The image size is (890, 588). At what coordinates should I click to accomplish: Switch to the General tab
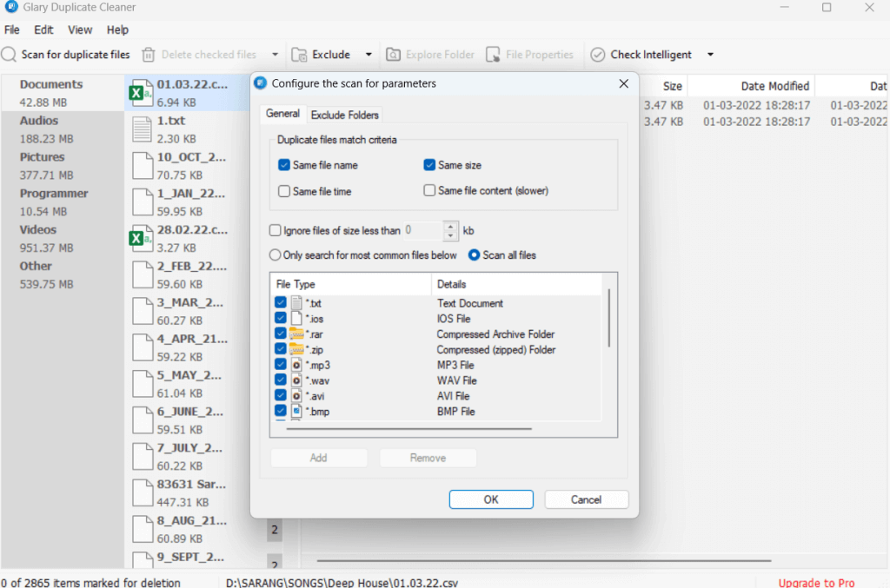282,114
